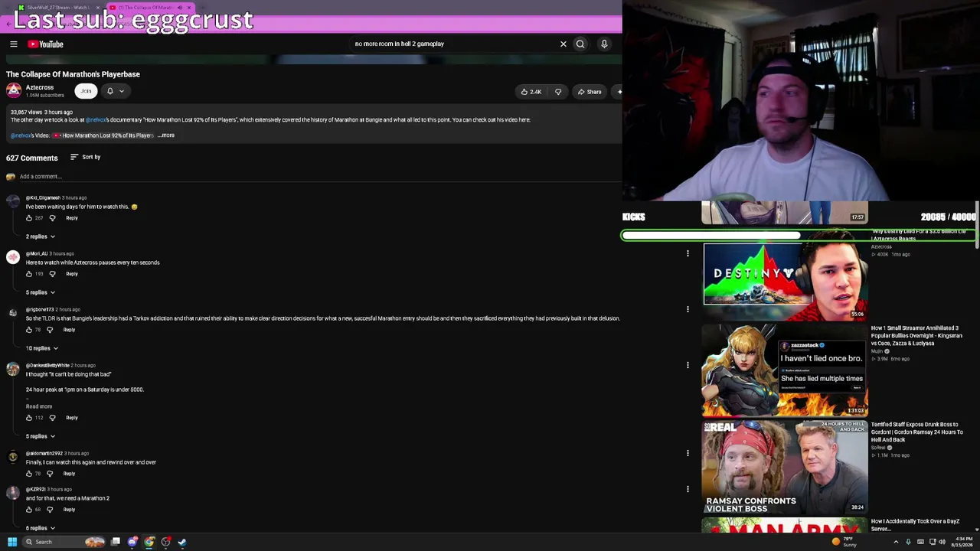Expand 2 replies under Kid_Gilgamesh comment
980x551 pixels.
41,236
